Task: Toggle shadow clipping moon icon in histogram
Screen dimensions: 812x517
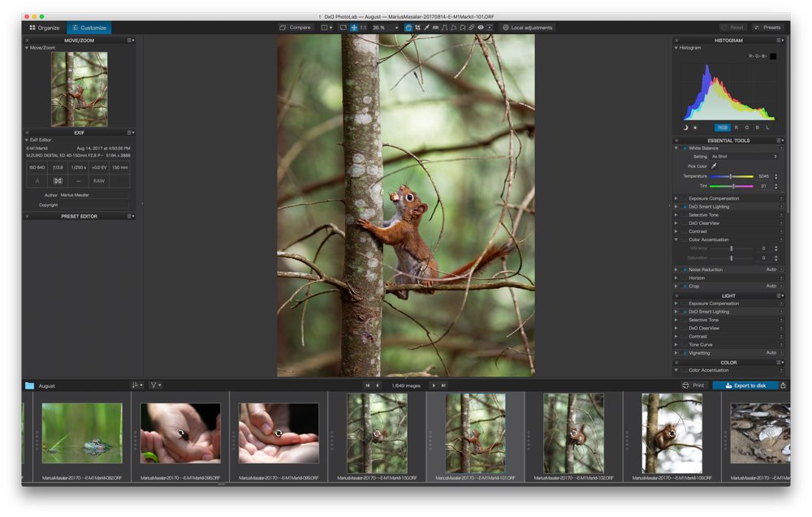Action: (685, 127)
